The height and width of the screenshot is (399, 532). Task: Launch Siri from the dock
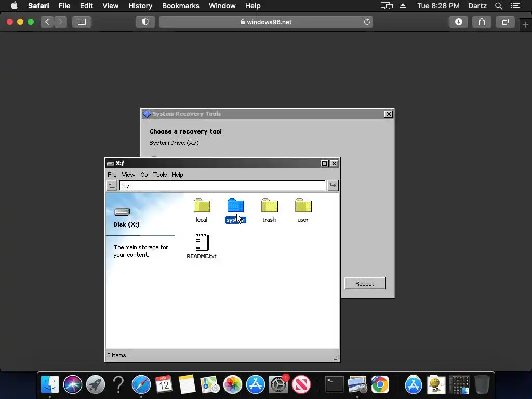tap(73, 384)
